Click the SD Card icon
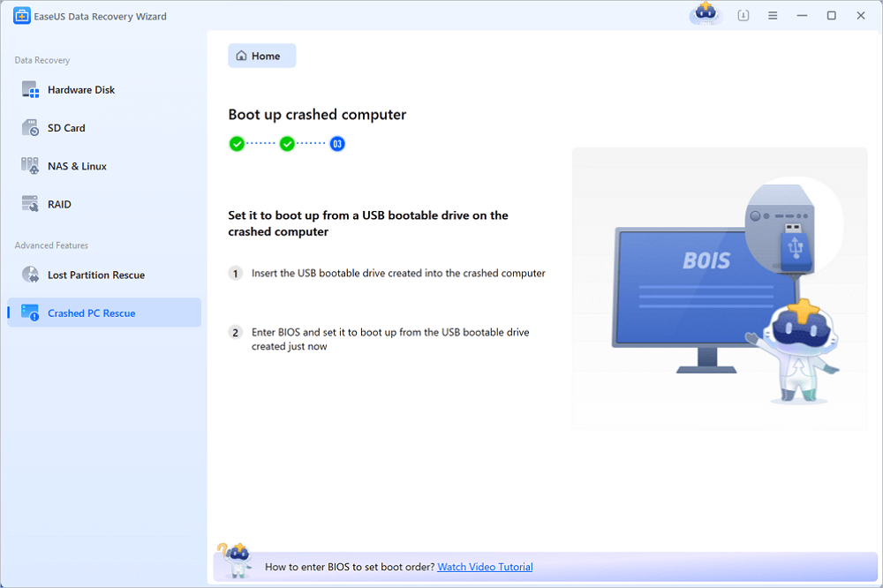Image resolution: width=883 pixels, height=588 pixels. [x=30, y=128]
